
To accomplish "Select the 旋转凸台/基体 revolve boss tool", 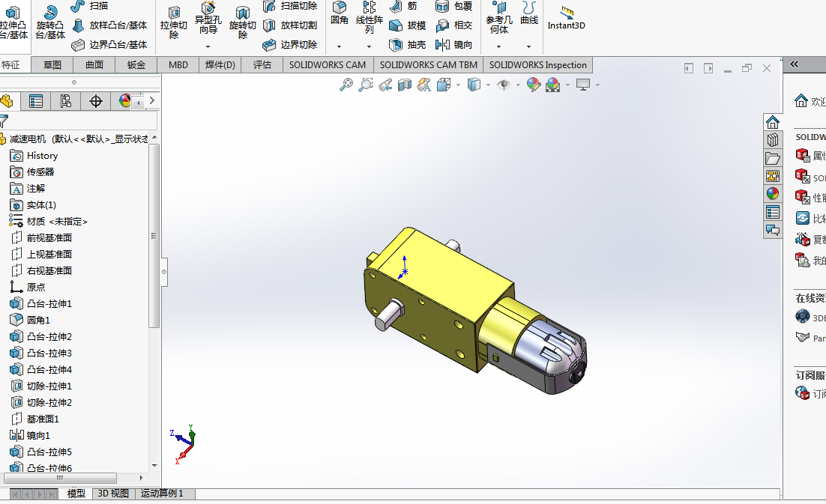I will [50, 22].
